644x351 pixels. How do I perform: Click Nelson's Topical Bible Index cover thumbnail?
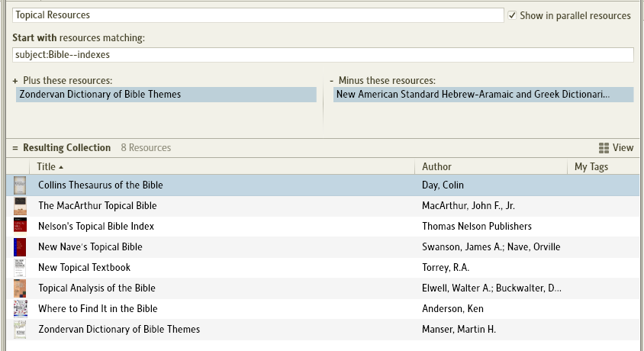click(x=20, y=226)
